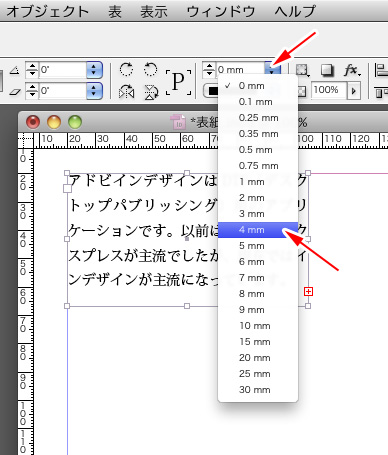The width and height of the screenshot is (388, 455).
Task: Click the stroke weight 0 mm field
Action: click(240, 69)
